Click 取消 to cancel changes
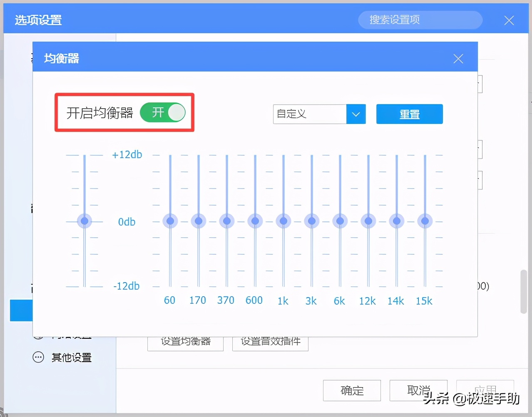 tap(418, 390)
